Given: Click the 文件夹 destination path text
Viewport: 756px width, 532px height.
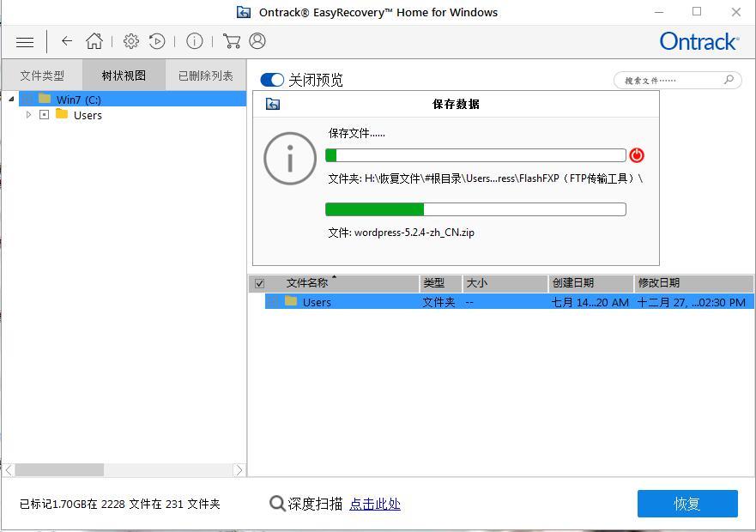Looking at the screenshot, I should pyautogui.click(x=486, y=178).
